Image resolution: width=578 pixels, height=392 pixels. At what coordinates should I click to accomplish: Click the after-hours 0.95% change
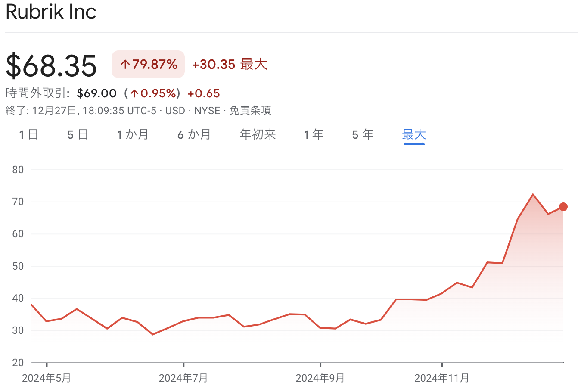(153, 93)
